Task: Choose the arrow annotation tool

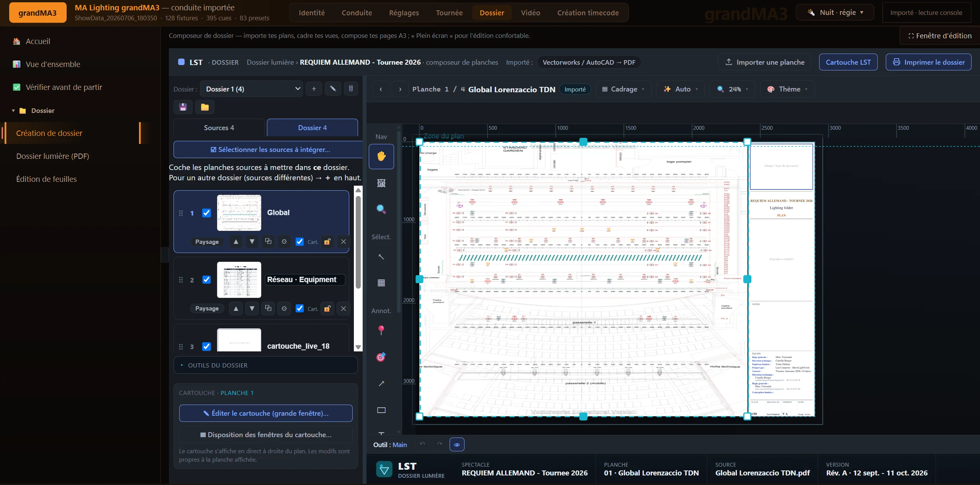Action: [381, 384]
